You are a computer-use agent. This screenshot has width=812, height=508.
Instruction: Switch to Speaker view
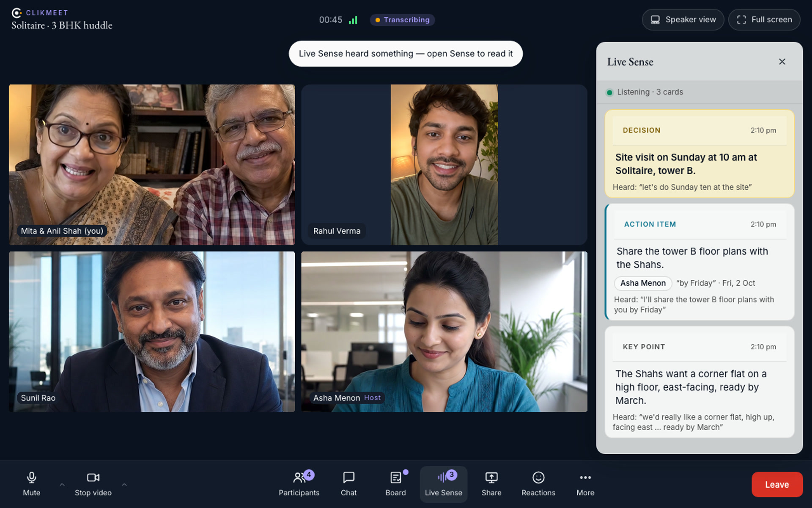683,19
